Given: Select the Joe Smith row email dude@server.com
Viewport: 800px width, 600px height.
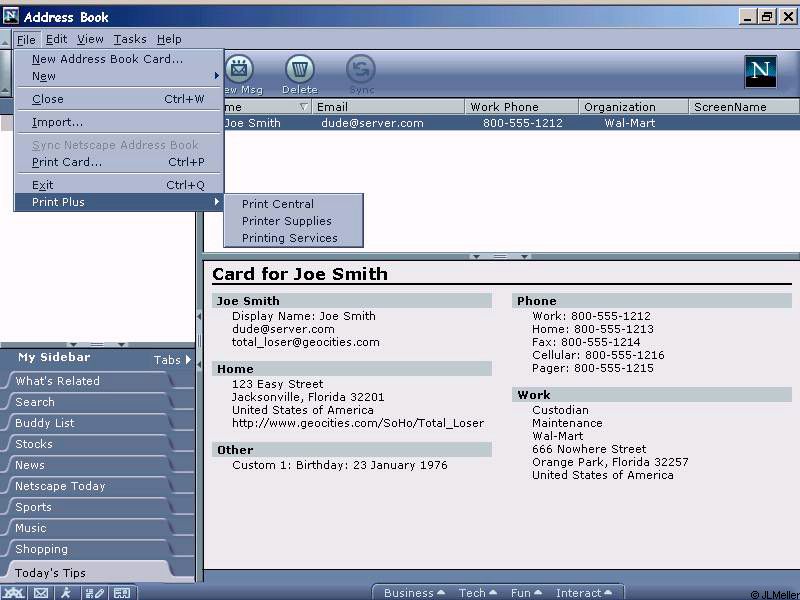Looking at the screenshot, I should pyautogui.click(x=372, y=123).
